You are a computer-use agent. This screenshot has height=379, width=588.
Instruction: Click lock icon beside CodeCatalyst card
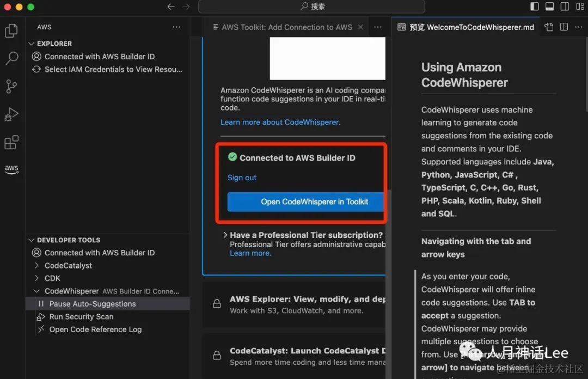point(217,355)
